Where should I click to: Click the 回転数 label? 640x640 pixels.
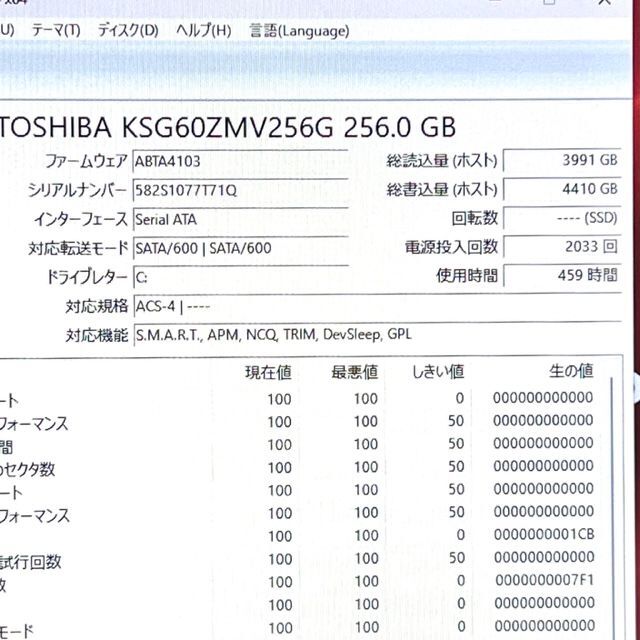pos(474,218)
